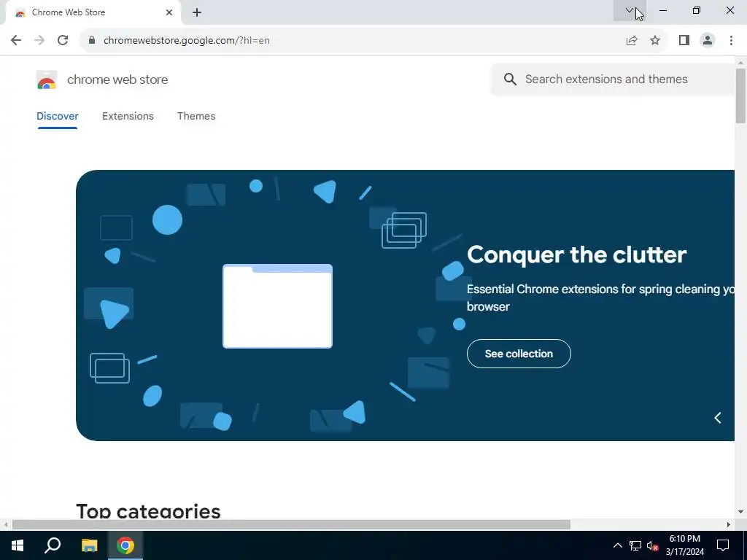Open Chrome's three-dot menu
This screenshot has height=560, width=747.
[731, 41]
